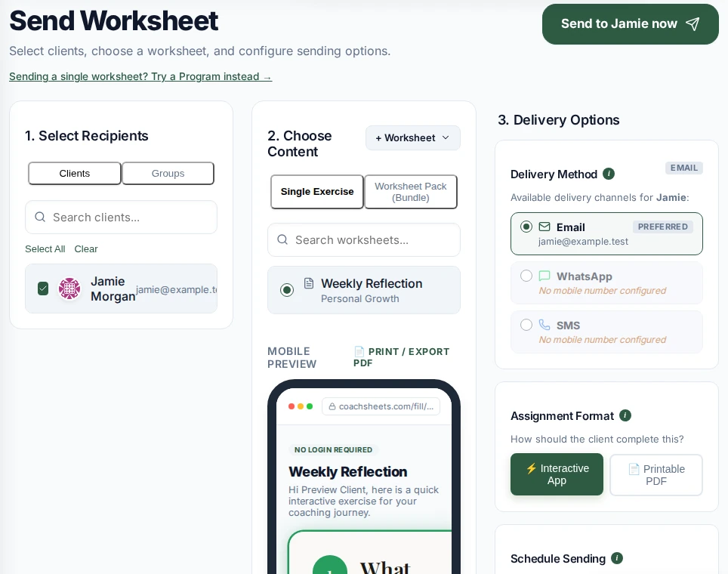Click the PREFERRED badge on Email
The height and width of the screenshot is (574, 728).
pos(662,227)
